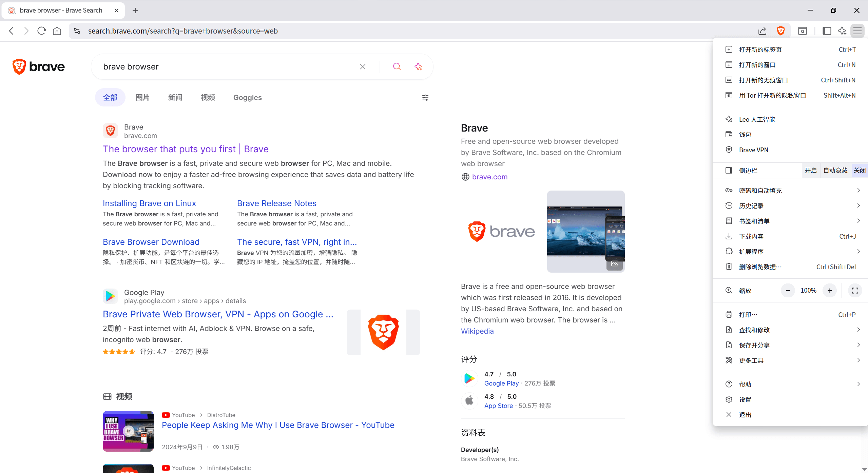Click the magnifier search icon

pos(397,66)
